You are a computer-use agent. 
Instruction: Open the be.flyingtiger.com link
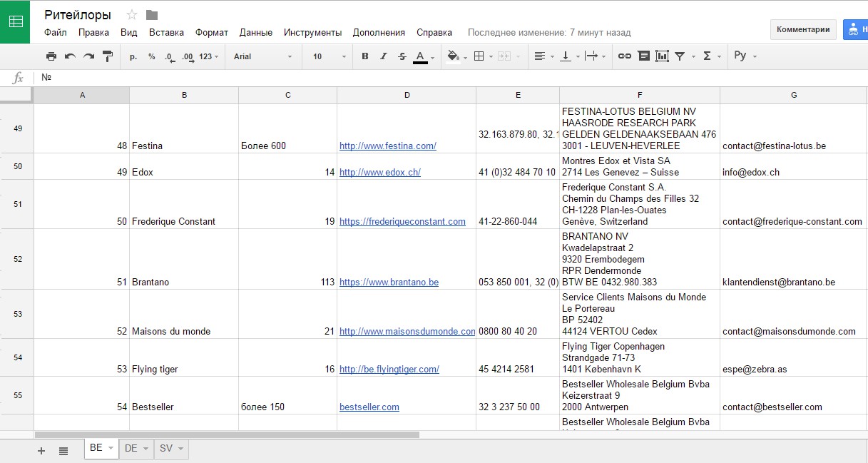(x=389, y=369)
